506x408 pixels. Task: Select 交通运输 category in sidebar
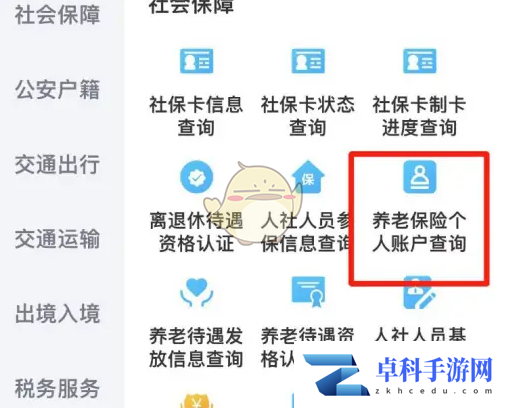(x=57, y=239)
